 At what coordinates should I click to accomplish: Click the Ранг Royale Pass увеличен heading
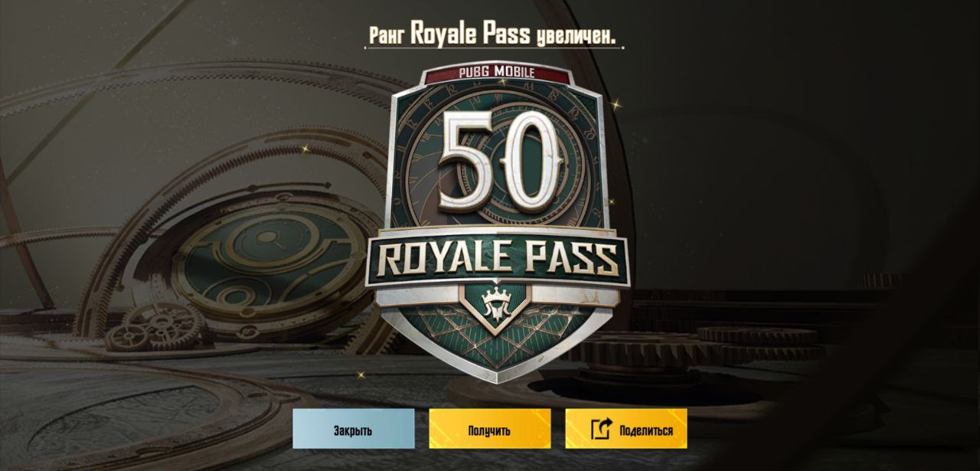[493, 34]
